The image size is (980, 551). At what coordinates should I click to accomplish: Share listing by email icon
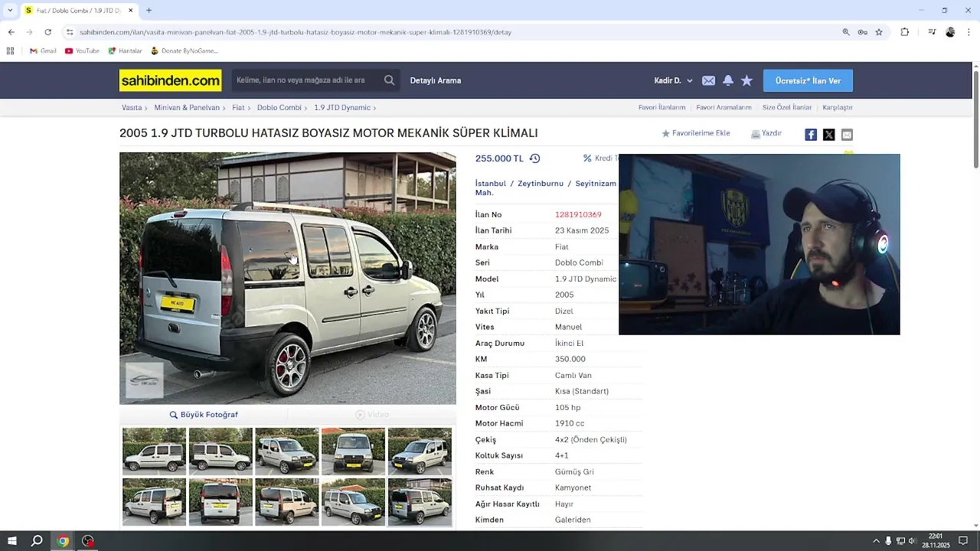[847, 135]
